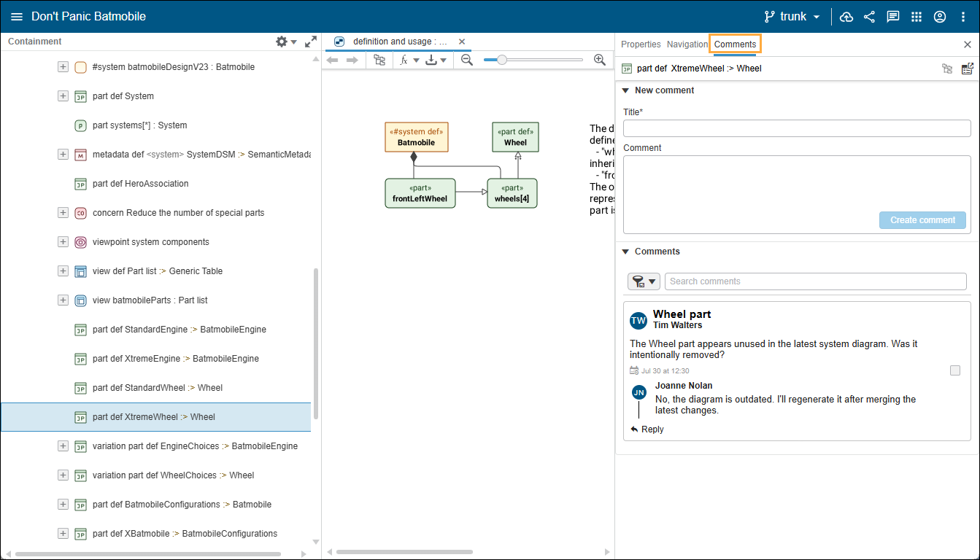980x560 pixels.
Task: Close the definition and usage diagram tab
Action: coord(462,42)
